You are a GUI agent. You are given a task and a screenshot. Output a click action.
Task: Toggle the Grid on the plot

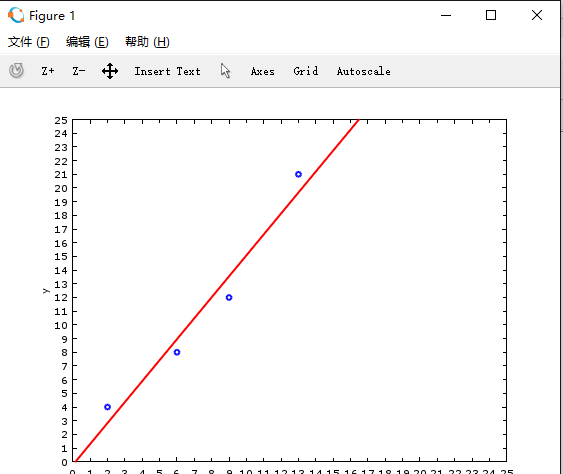[x=306, y=71]
